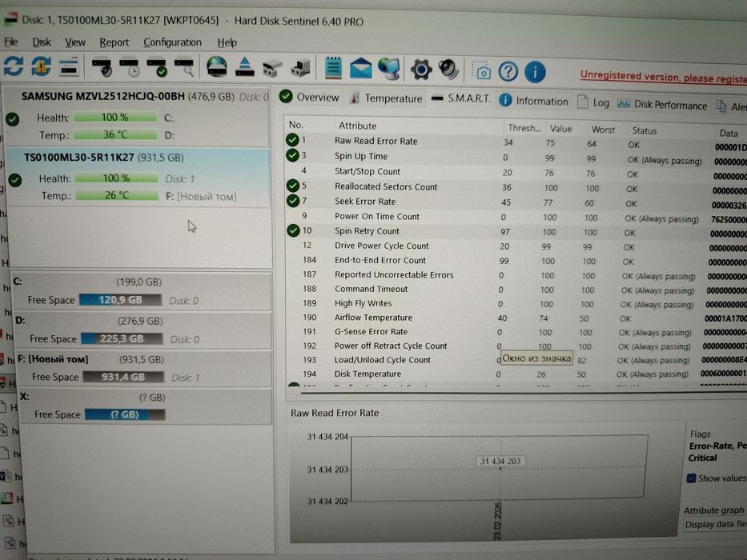Click the TS0100ML30 26 °C temperature bar
747x560 pixels.
tap(117, 195)
